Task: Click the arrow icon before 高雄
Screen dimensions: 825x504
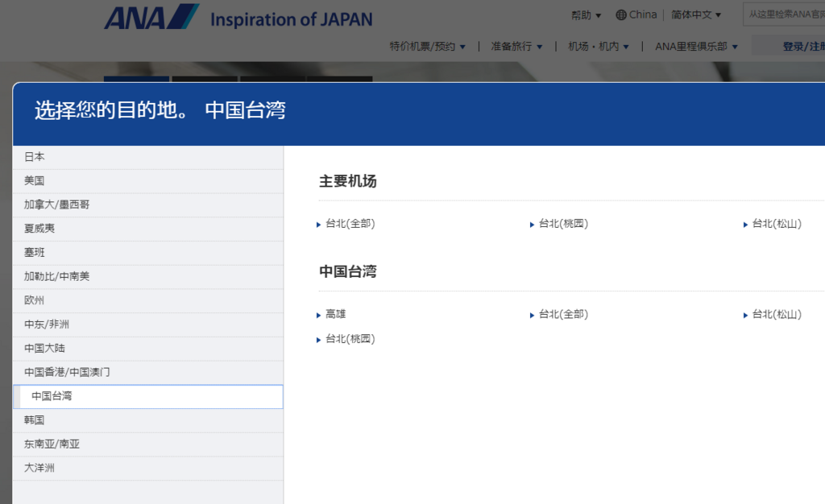Action: [319, 314]
